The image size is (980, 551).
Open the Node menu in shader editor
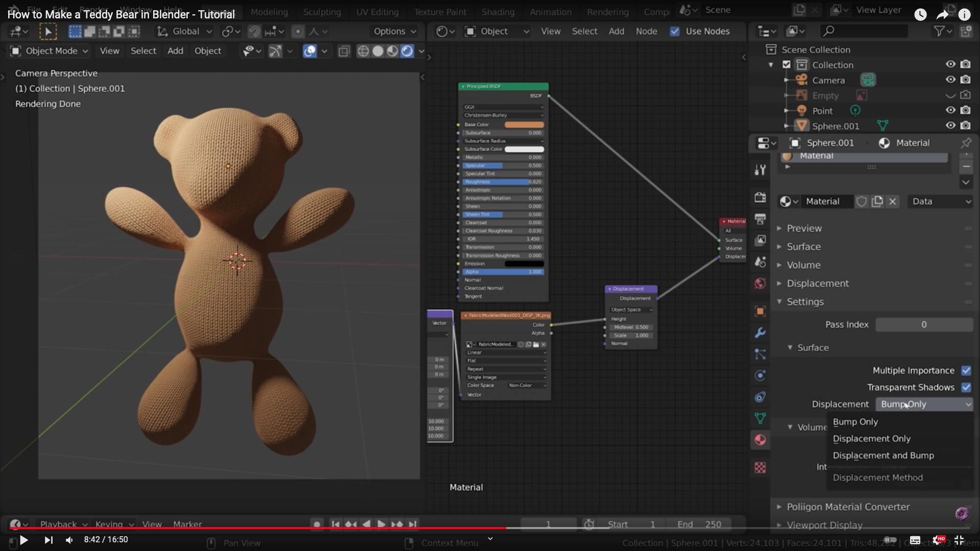[x=646, y=31]
